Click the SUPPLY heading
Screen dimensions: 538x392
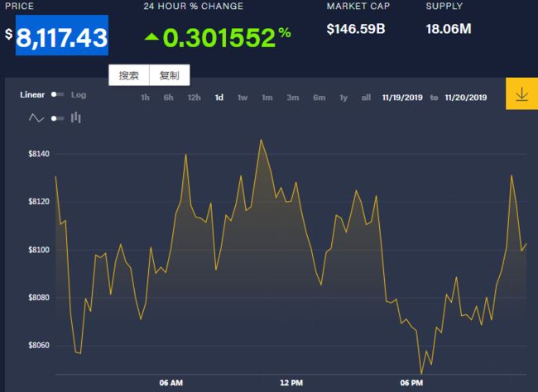(x=444, y=6)
